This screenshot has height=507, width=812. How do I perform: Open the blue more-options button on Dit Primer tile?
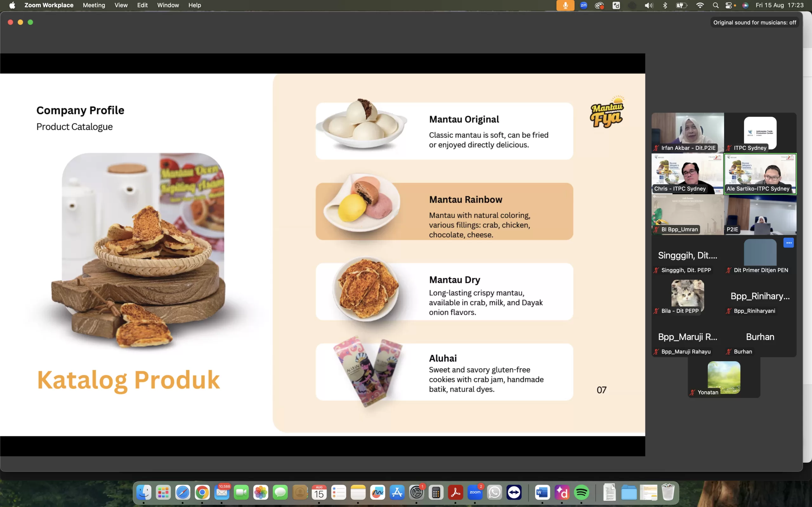[789, 243]
